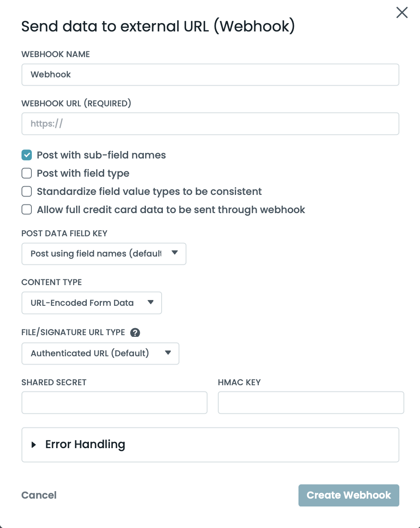Enable Post with field type checkbox
The height and width of the screenshot is (528, 420).
point(27,173)
